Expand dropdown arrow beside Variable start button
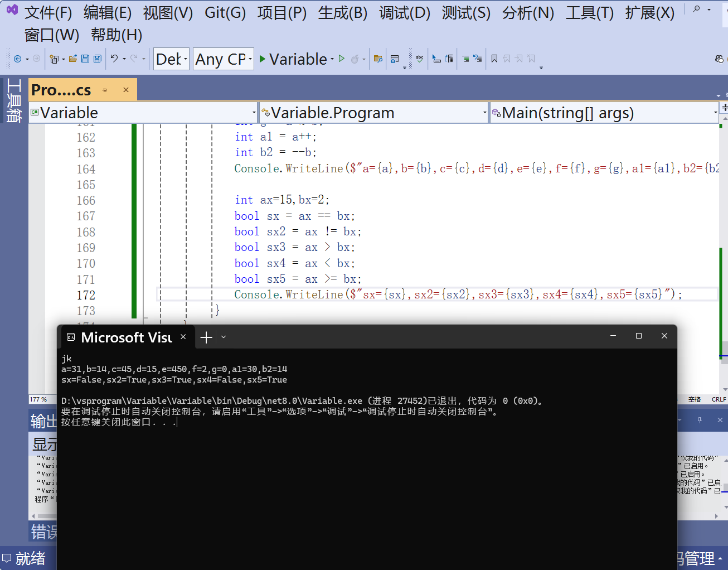 click(x=332, y=59)
